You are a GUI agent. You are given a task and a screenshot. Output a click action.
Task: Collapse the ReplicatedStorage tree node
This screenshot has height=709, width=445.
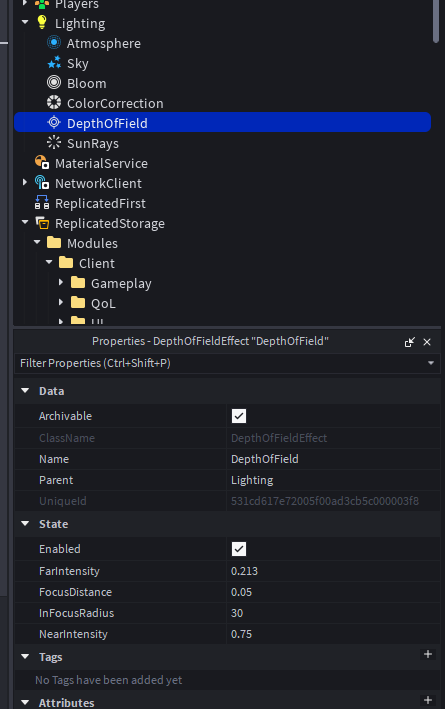pos(25,222)
